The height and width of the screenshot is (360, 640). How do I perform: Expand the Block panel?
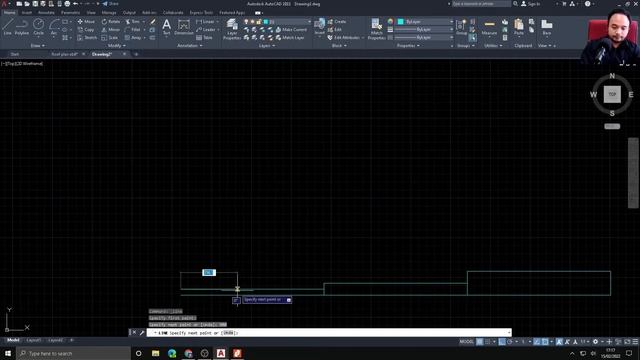(x=339, y=46)
